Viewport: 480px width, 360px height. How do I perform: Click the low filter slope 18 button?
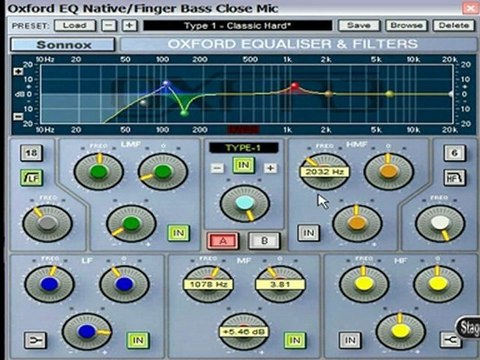click(31, 153)
